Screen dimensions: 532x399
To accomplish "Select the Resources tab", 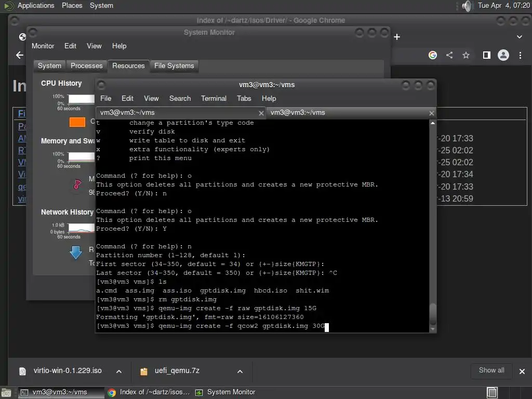I will tap(128, 66).
